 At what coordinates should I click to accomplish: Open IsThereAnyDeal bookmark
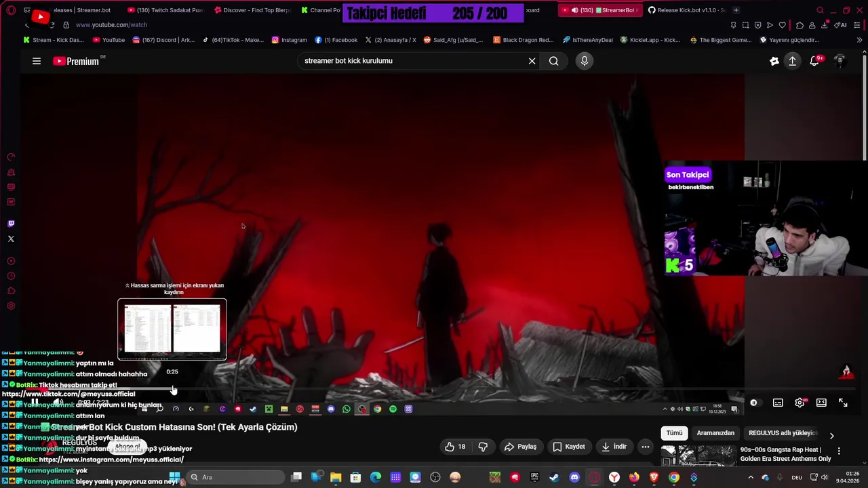click(x=588, y=40)
